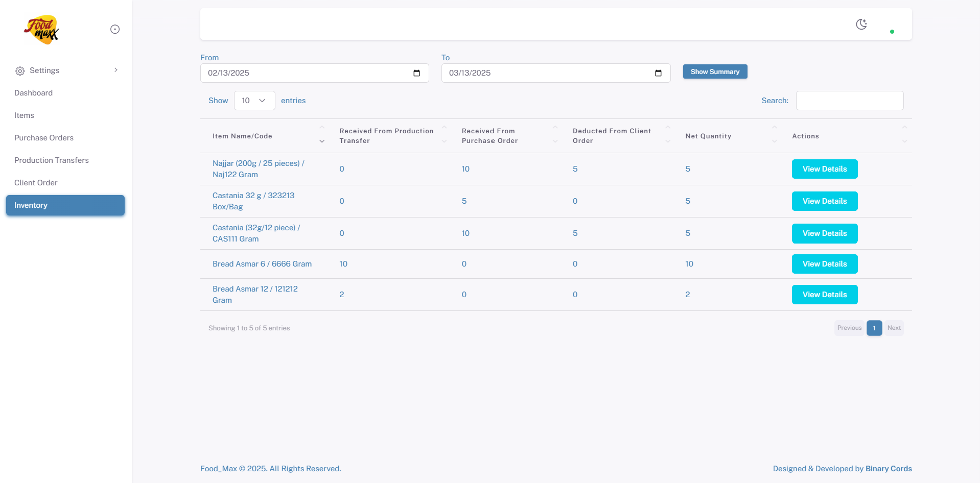Viewport: 980px width, 483px height.
Task: Go to the Next page
Action: [x=894, y=328]
